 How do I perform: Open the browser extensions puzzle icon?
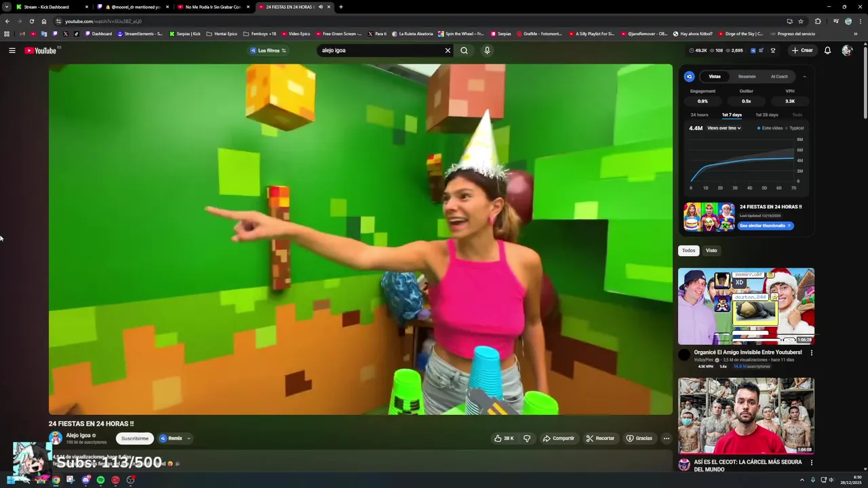(818, 21)
